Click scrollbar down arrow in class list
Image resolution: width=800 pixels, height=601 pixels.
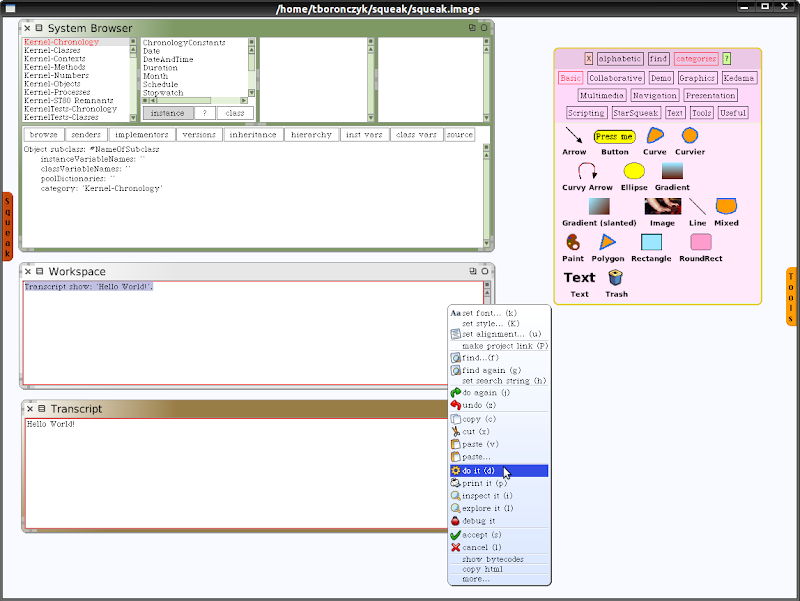click(x=252, y=93)
